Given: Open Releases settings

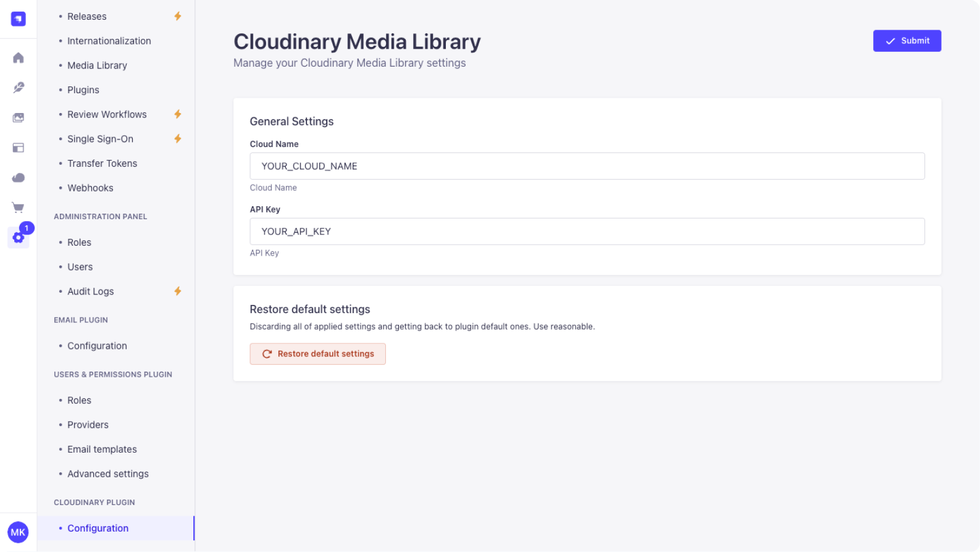Looking at the screenshot, I should (87, 16).
